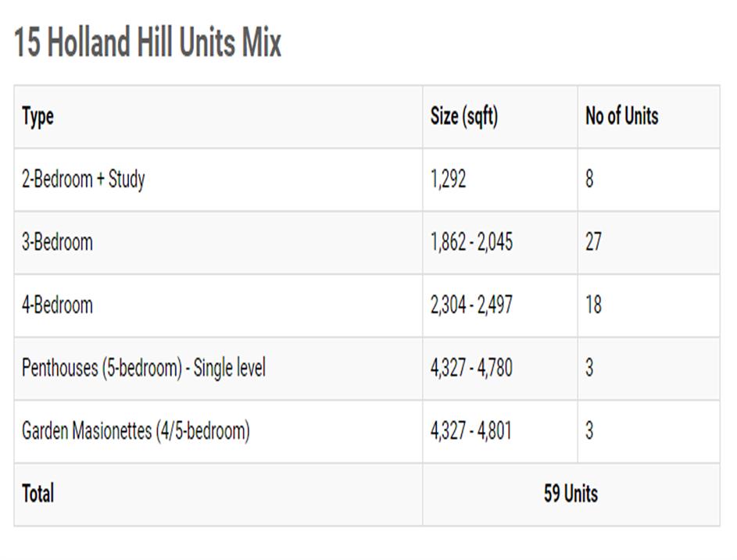Click the "Total" row label

(x=38, y=494)
